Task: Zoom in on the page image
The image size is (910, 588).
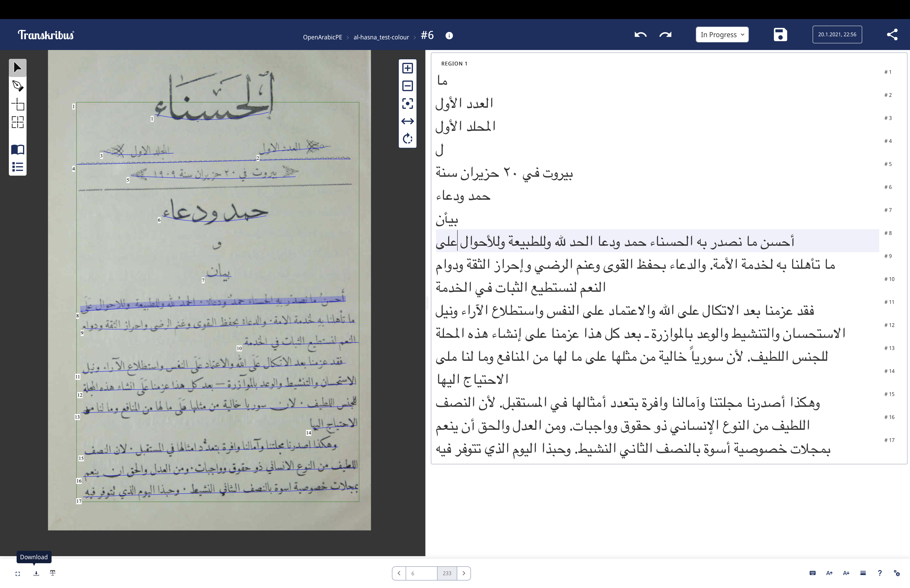Action: (x=407, y=68)
